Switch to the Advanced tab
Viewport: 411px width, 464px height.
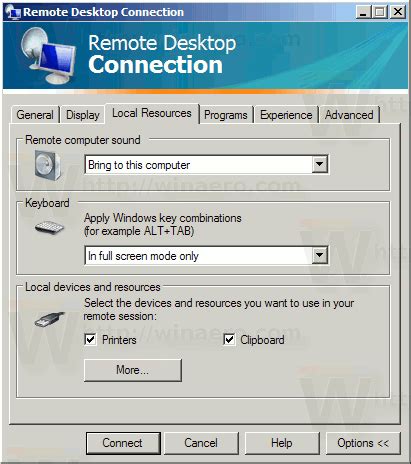coord(349,115)
